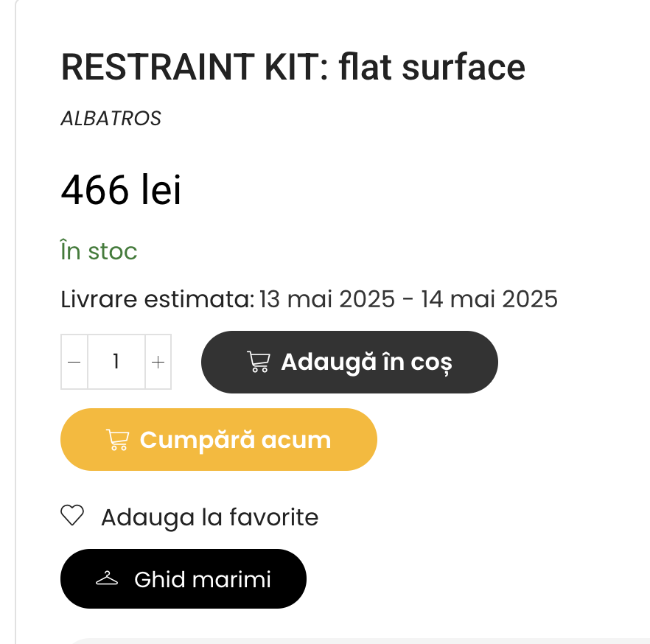The width and height of the screenshot is (650, 644).
Task: Focus the quantity input field
Action: 116,362
